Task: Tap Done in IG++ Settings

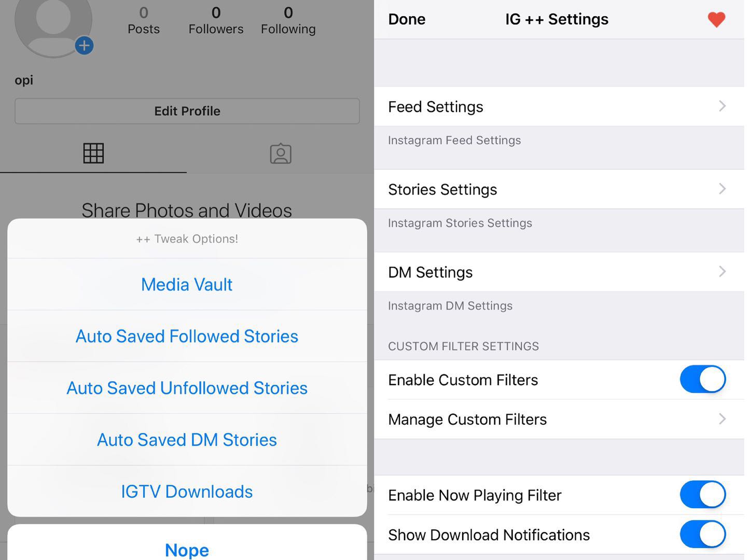Action: coord(407,19)
